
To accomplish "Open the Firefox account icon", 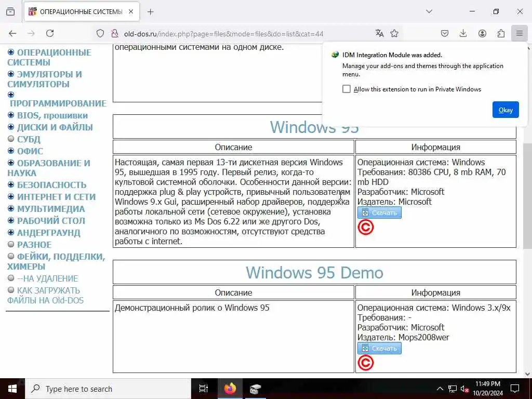I will pos(482,33).
